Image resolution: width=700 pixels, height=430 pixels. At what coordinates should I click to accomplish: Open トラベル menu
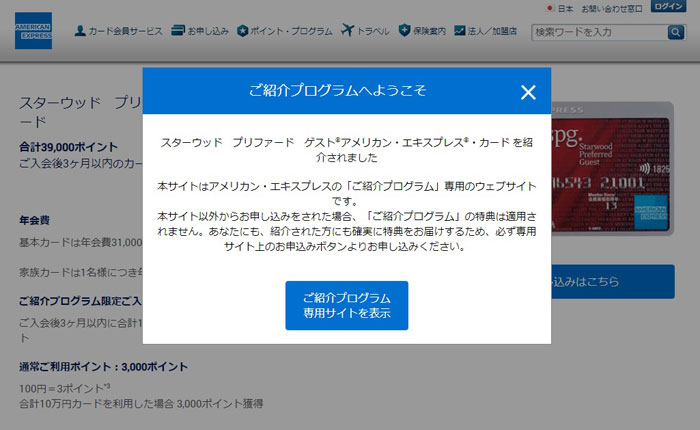373,31
